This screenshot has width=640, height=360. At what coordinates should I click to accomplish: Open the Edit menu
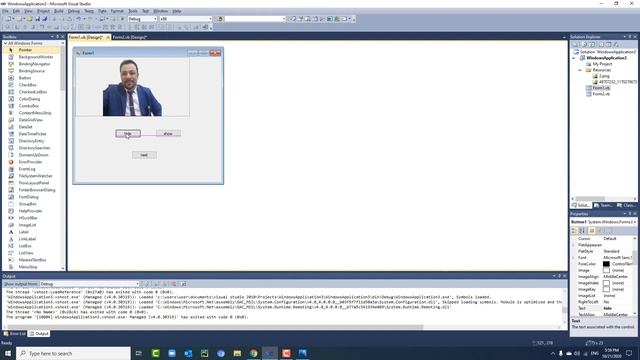[16, 11]
